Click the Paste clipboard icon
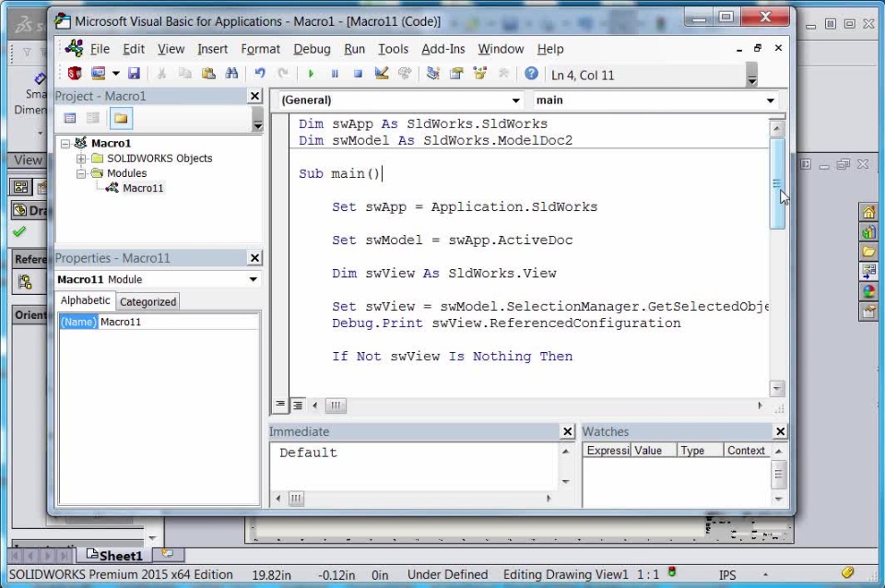This screenshot has height=588, width=885. pyautogui.click(x=208, y=74)
